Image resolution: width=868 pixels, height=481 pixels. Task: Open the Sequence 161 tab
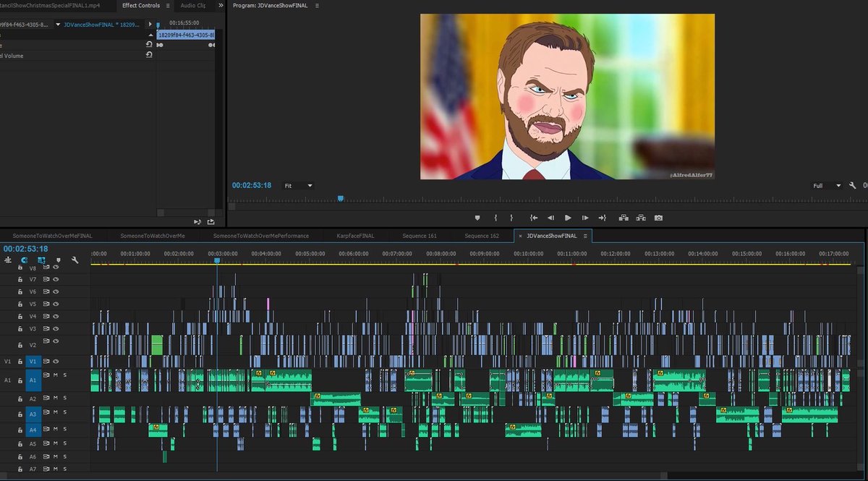pyautogui.click(x=420, y=236)
